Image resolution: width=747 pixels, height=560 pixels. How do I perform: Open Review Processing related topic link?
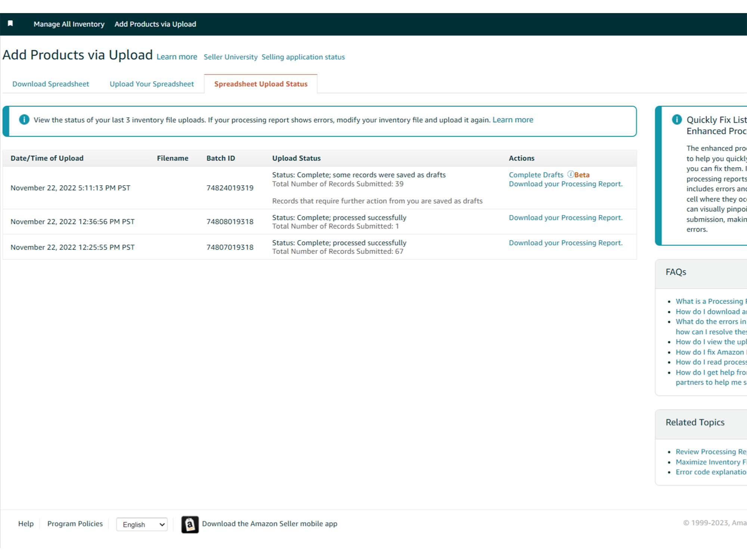tap(711, 452)
